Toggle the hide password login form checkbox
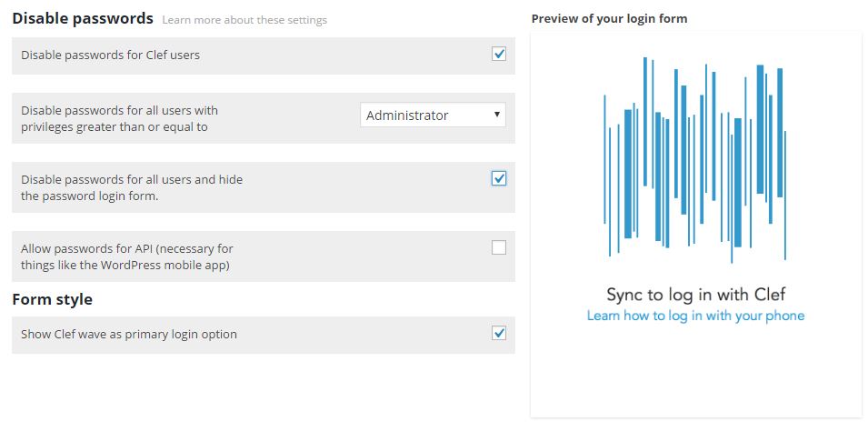Screen dimensions: 868x422 click(499, 178)
